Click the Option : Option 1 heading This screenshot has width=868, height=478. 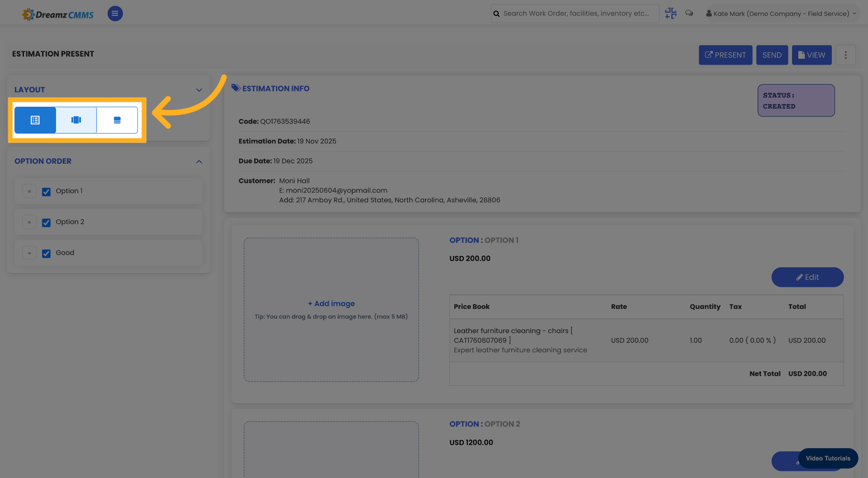tap(484, 240)
